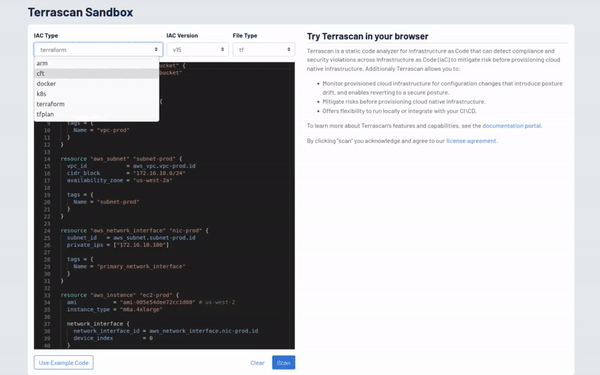Click the Terrascan Sandbox page title
This screenshot has height=375, width=600.
coord(80,12)
